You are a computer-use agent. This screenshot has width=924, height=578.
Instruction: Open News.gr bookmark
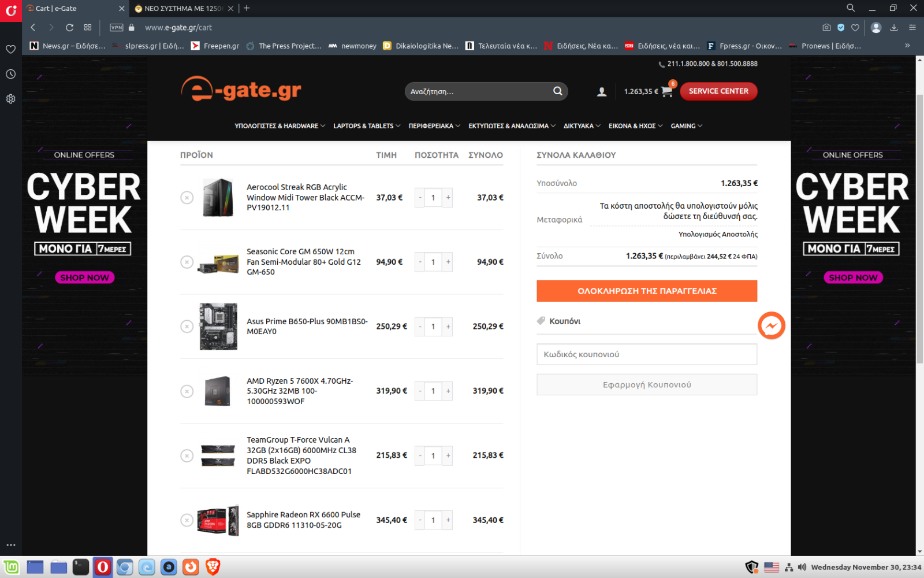[x=68, y=46]
